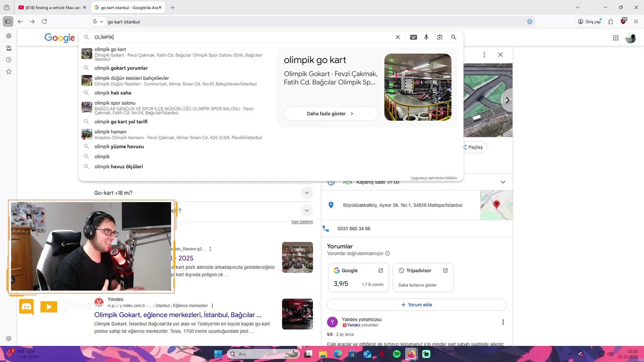Open the search engine selector in the address bar
The width and height of the screenshot is (644, 362).
pos(98,22)
